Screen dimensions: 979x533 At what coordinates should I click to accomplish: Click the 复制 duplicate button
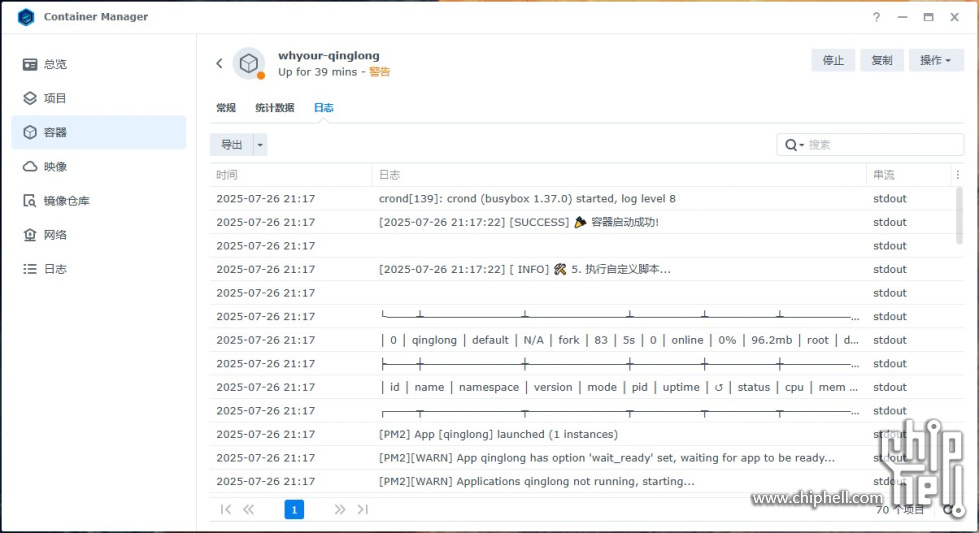(x=882, y=60)
